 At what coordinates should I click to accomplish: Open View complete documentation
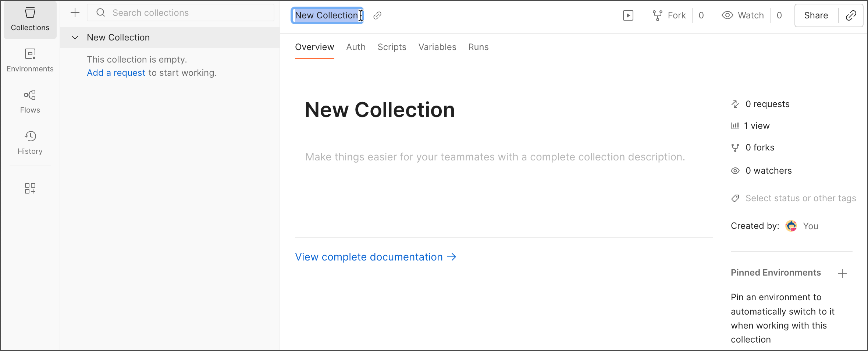(x=369, y=257)
